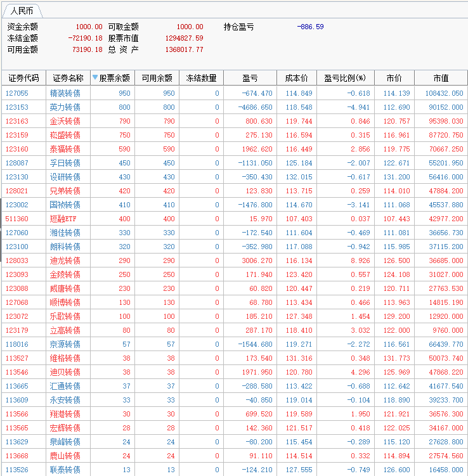
Task: Click the 迪龙转债 security name
Action: [65, 261]
